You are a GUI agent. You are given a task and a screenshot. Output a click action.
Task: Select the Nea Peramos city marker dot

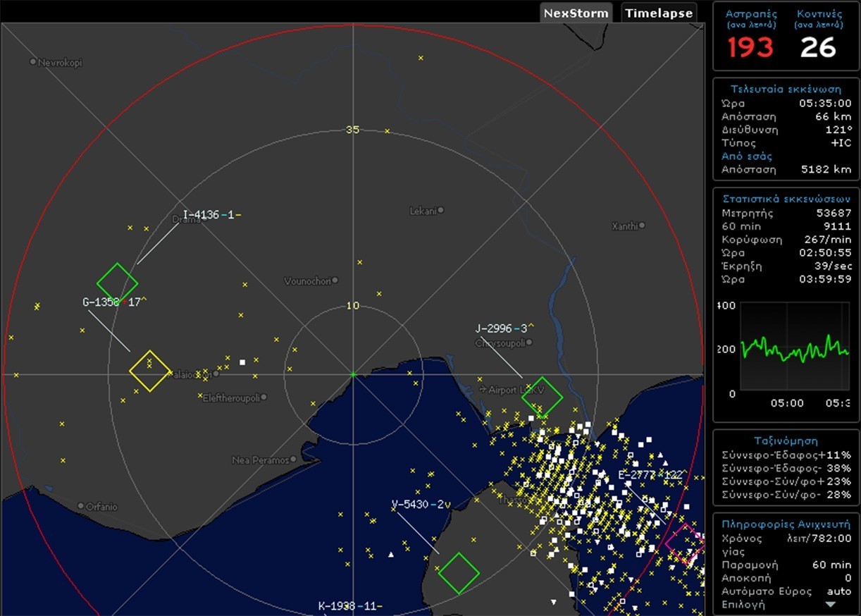tap(293, 460)
